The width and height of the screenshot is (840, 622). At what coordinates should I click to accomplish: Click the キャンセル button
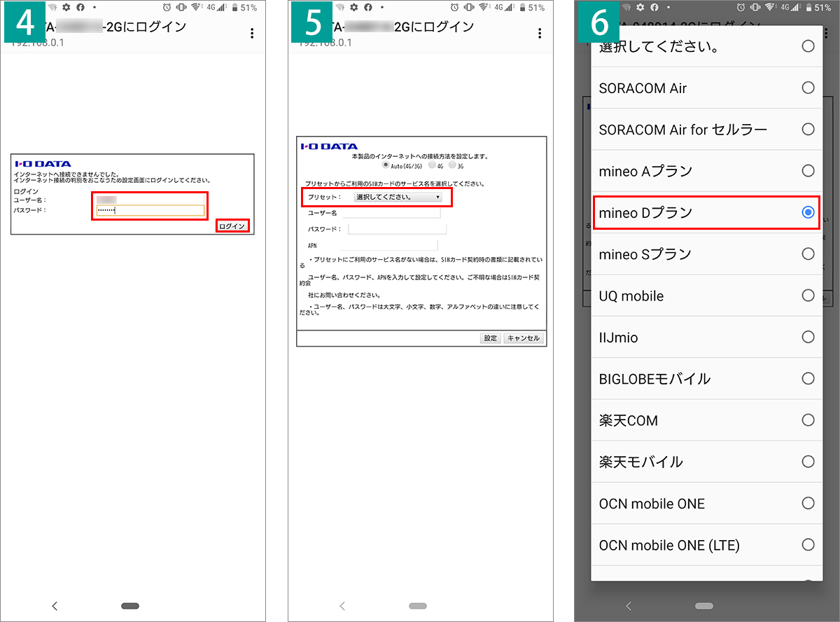524,338
